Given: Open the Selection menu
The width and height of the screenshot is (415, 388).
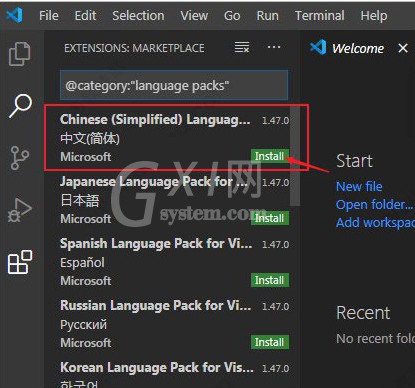Looking at the screenshot, I should 138,15.
